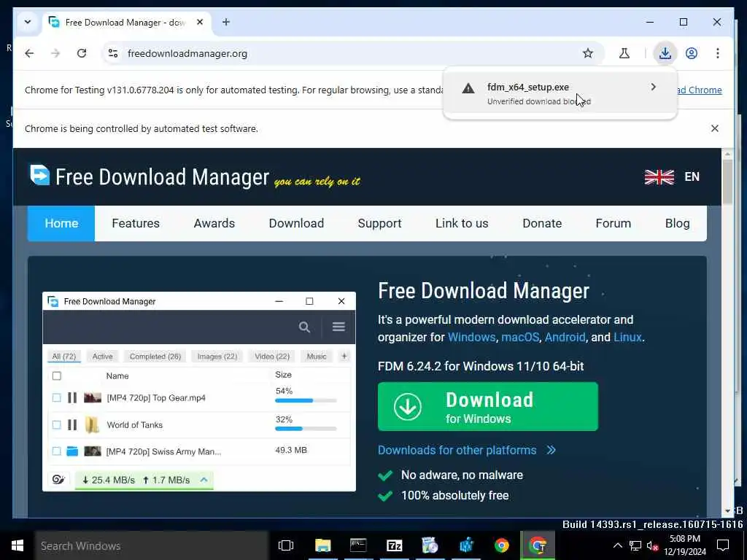Click the fdm_x64_setup.exe warning triangle icon
Screen dimensions: 747x560
tap(468, 88)
